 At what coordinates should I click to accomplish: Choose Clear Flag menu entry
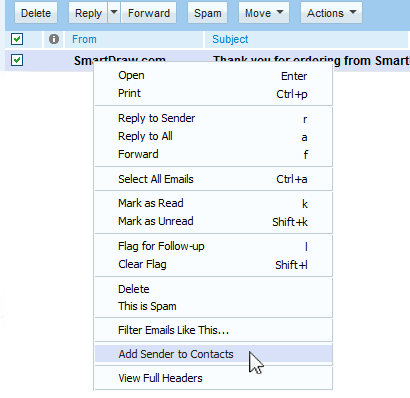pyautogui.click(x=213, y=264)
